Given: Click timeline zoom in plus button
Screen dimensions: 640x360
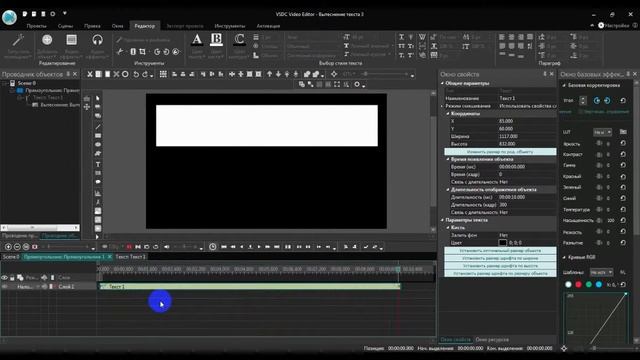Looking at the screenshot, I should coord(8,247).
